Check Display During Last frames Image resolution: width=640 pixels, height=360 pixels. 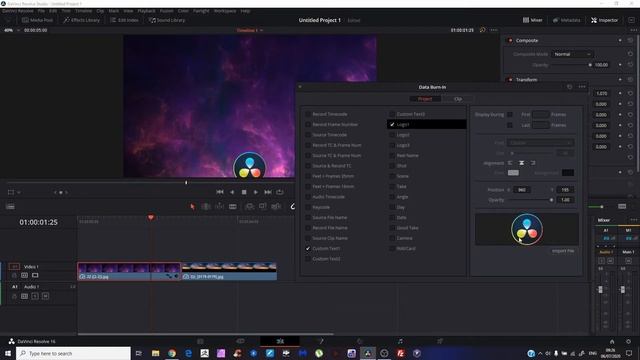pyautogui.click(x=510, y=125)
